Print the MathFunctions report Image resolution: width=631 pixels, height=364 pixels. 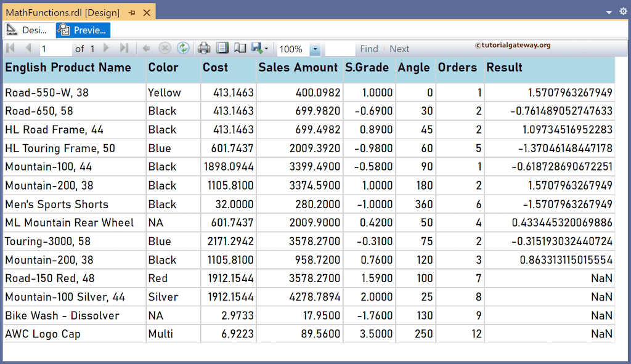203,48
